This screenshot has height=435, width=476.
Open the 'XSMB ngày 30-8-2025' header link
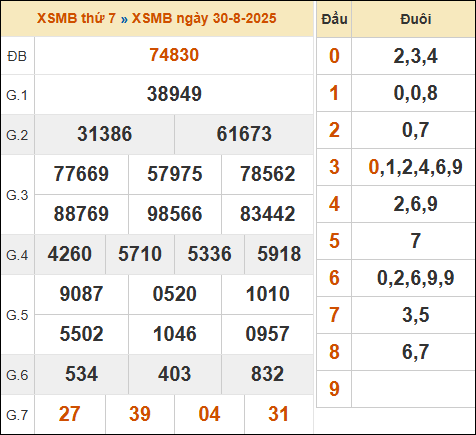pos(204,18)
